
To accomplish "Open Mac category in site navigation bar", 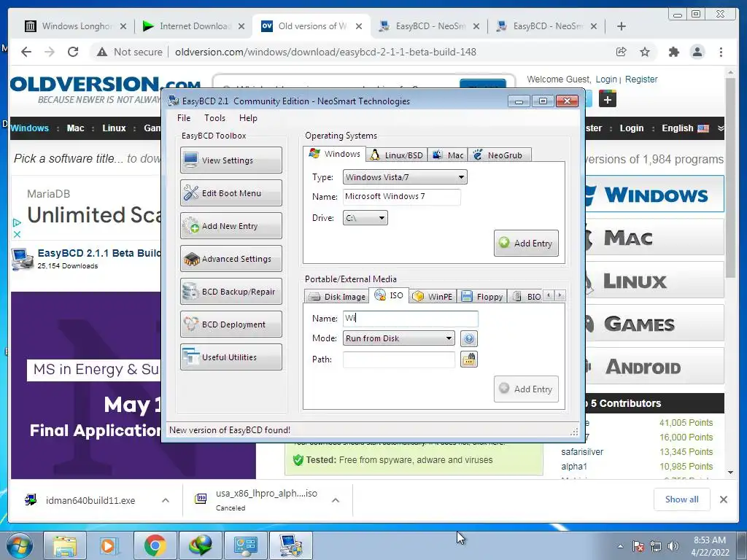I will click(75, 128).
